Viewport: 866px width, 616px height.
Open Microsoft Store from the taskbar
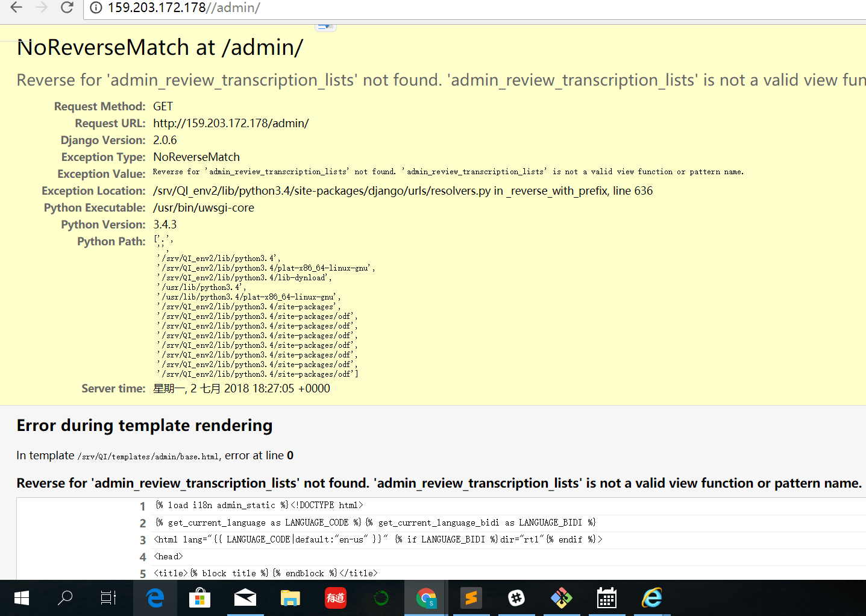point(199,598)
